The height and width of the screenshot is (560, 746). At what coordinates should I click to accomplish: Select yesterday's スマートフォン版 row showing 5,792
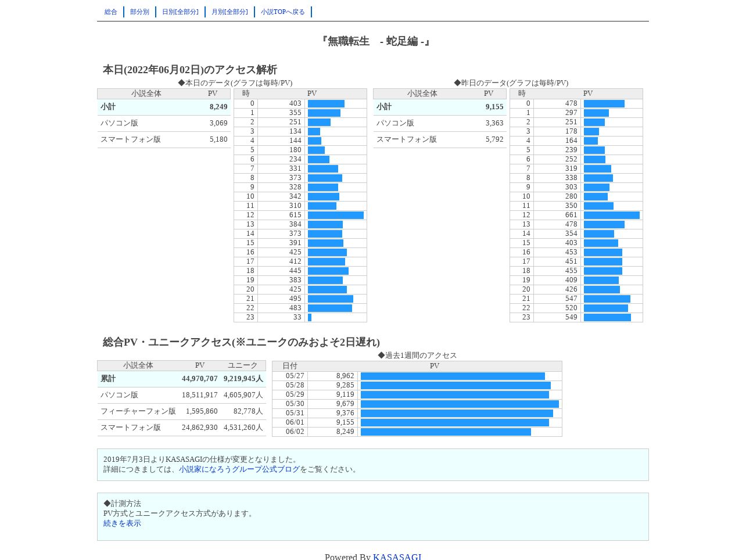[440, 139]
